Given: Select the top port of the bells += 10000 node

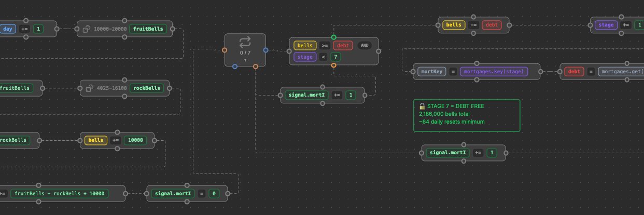Looking at the screenshot, I should (x=117, y=132).
